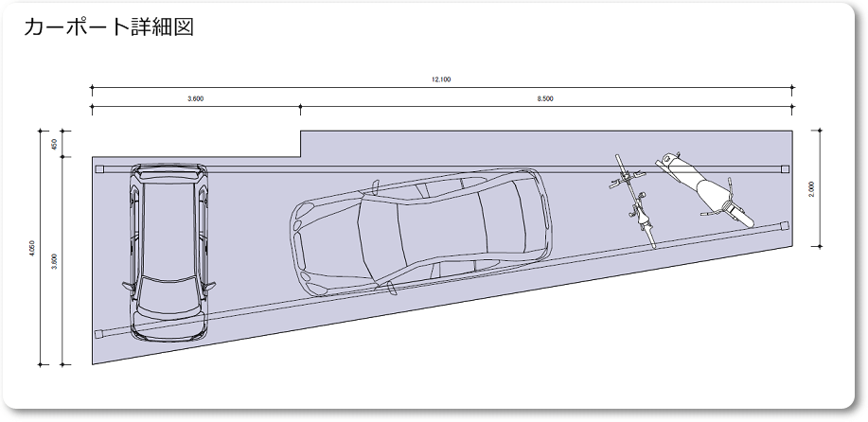The image size is (868, 422).
Task: Select the 3,600 horizontal dimension label
Action: [195, 98]
